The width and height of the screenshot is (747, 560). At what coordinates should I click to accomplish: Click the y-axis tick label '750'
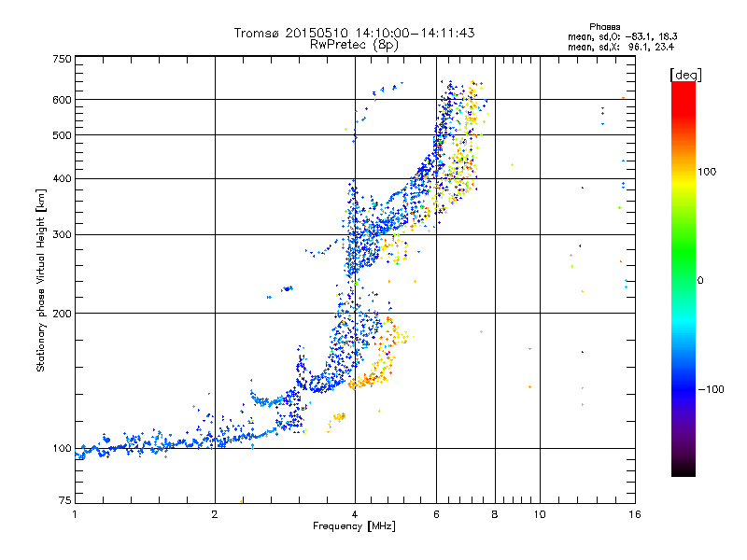click(x=62, y=59)
